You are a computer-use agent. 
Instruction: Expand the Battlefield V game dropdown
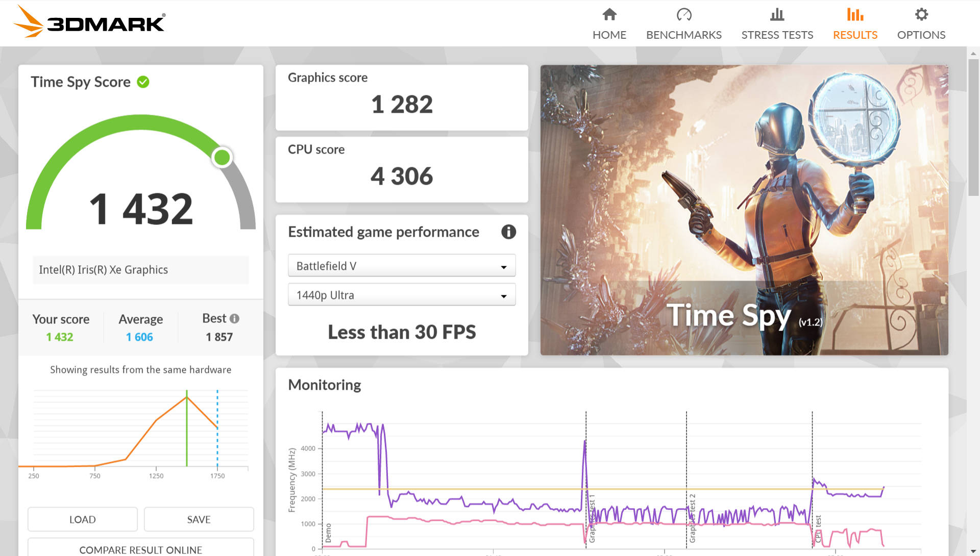[x=402, y=266]
